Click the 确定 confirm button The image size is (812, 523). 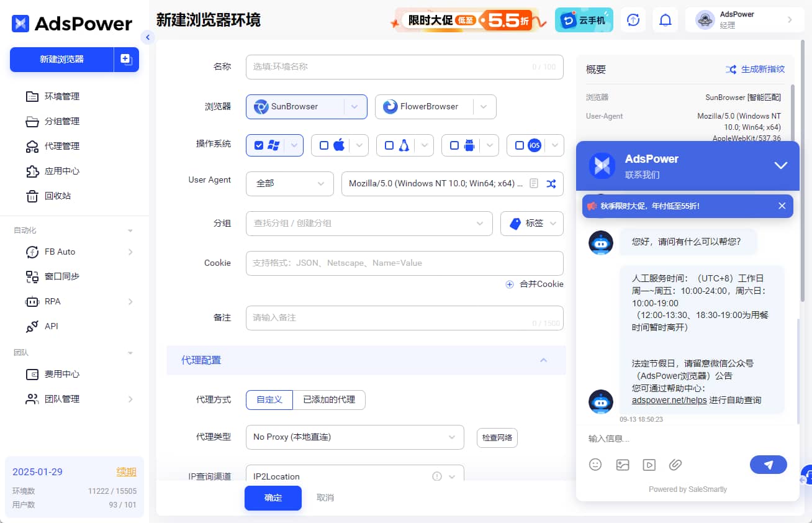pyautogui.click(x=273, y=498)
